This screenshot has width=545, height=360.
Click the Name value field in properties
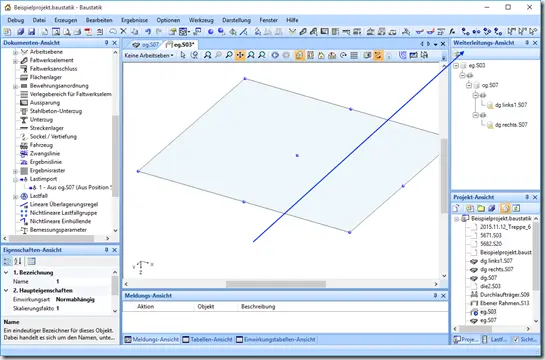tap(82, 281)
